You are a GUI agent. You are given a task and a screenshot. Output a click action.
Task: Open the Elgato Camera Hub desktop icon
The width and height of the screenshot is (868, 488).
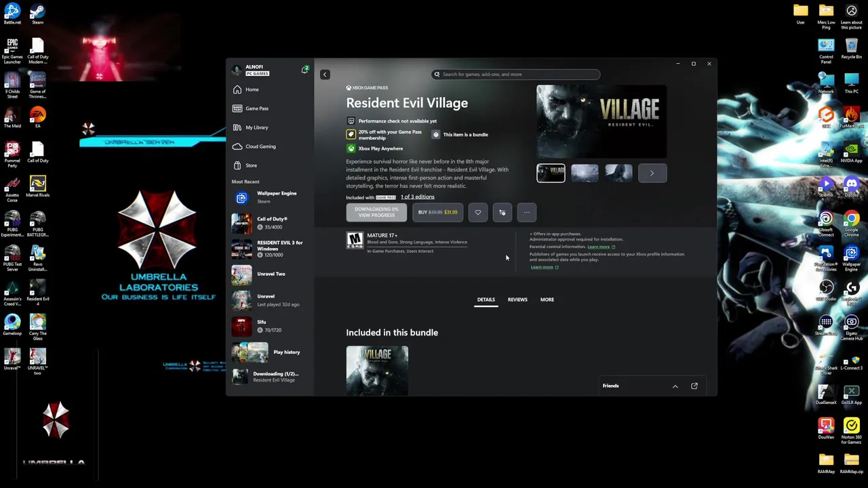(x=852, y=327)
